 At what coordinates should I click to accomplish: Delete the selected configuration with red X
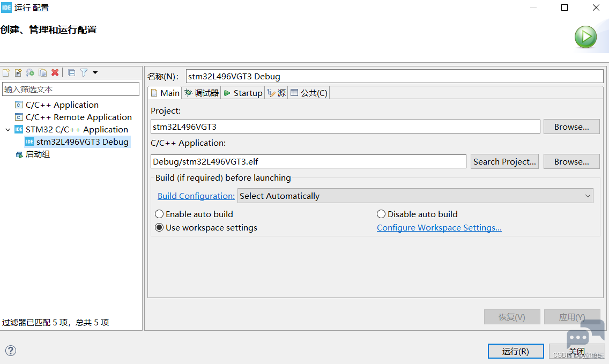point(55,72)
